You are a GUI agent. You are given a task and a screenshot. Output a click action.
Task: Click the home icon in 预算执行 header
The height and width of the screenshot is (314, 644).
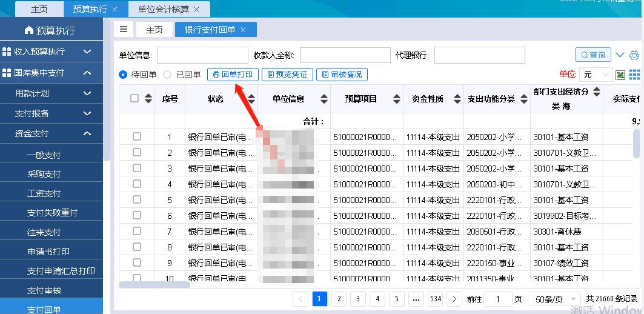pyautogui.click(x=28, y=30)
